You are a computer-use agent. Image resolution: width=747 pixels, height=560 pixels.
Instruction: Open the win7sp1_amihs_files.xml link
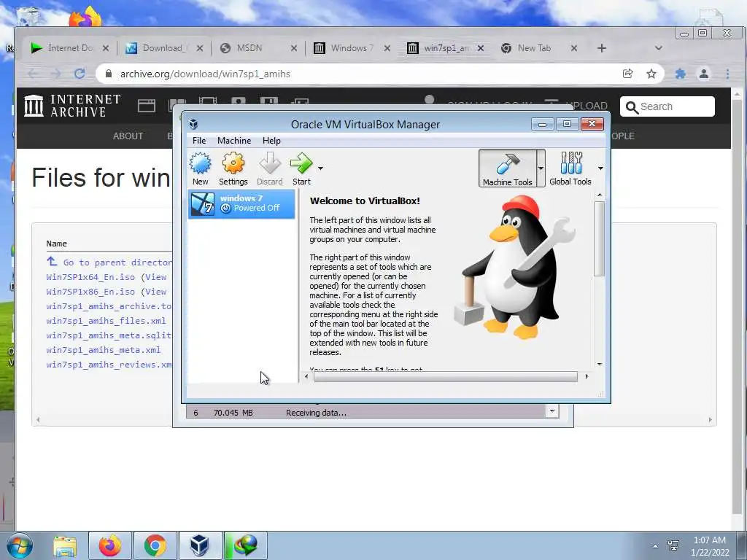click(107, 321)
